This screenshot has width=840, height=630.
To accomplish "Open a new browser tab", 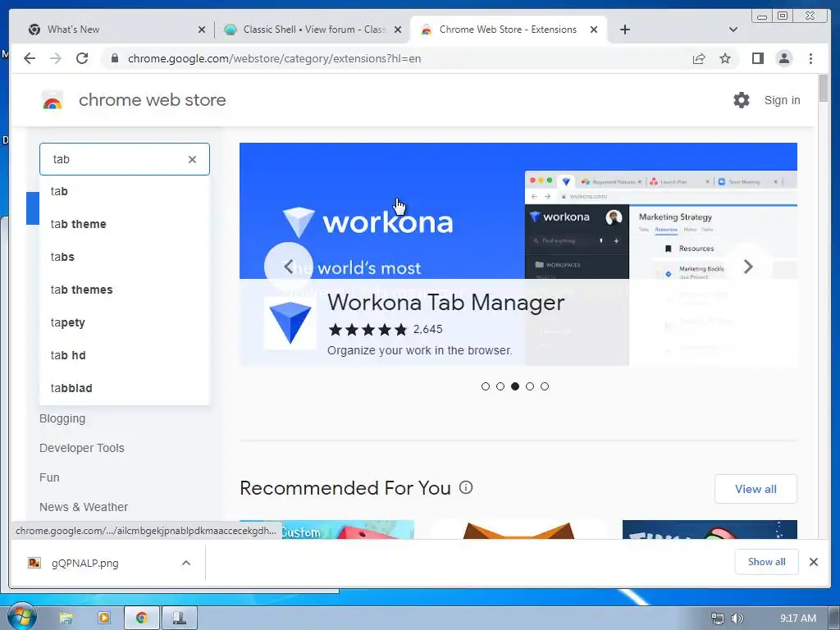I will [x=624, y=30].
